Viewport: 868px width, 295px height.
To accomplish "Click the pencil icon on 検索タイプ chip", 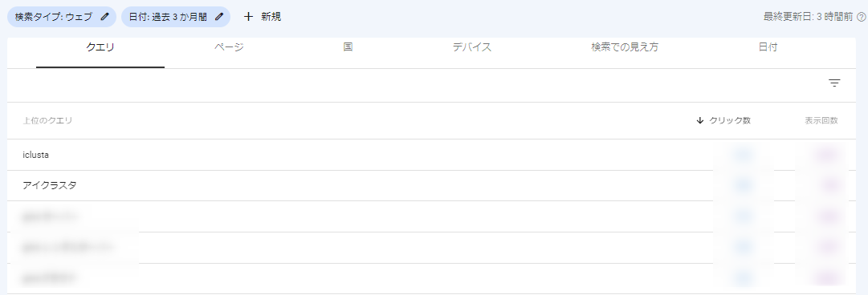I will coord(105,17).
